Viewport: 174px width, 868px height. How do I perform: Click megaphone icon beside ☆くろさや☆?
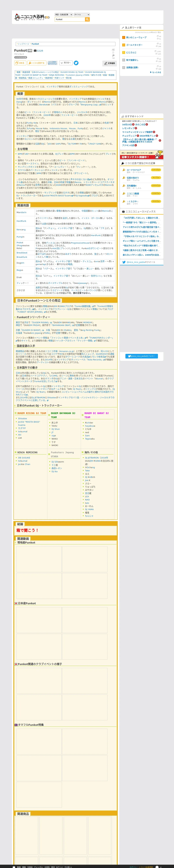point(124,202)
